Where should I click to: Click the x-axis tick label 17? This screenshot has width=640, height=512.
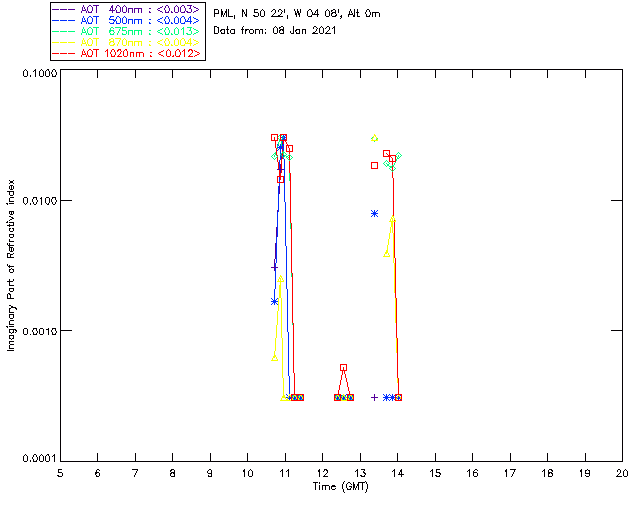pos(510,473)
